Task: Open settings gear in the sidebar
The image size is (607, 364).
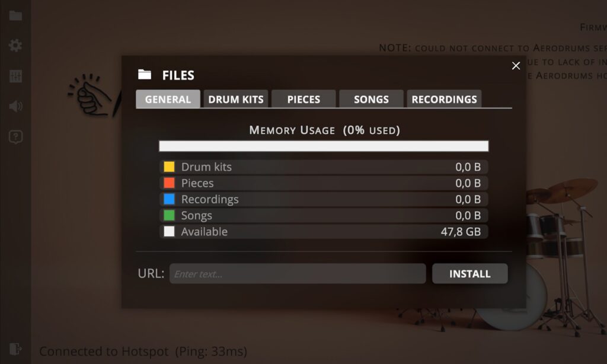Action: (15, 46)
